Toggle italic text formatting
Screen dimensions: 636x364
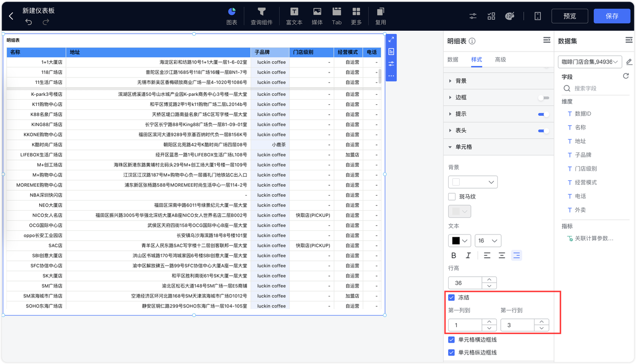468,255
